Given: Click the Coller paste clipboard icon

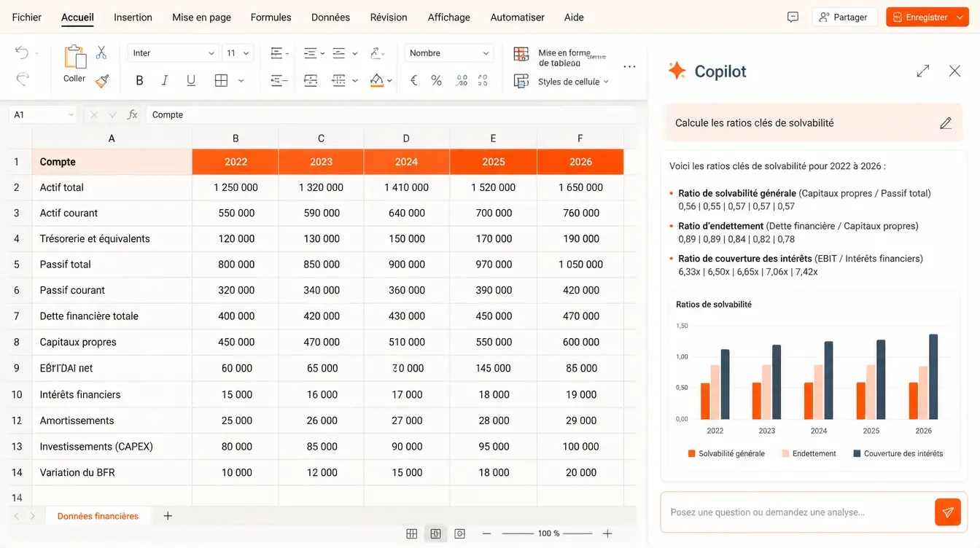Looking at the screenshot, I should tap(74, 58).
